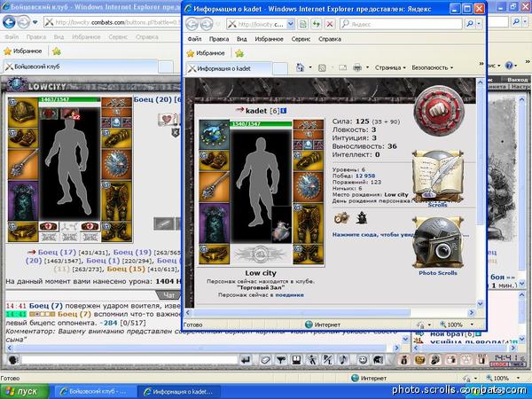Open the smiley emoticons icon
Screen dimensions: 532x399
tap(363, 360)
